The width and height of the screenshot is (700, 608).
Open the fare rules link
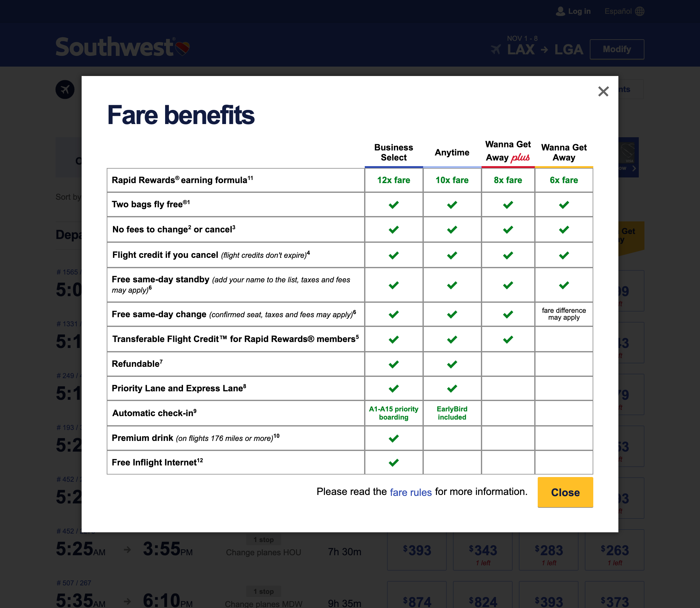pyautogui.click(x=410, y=492)
